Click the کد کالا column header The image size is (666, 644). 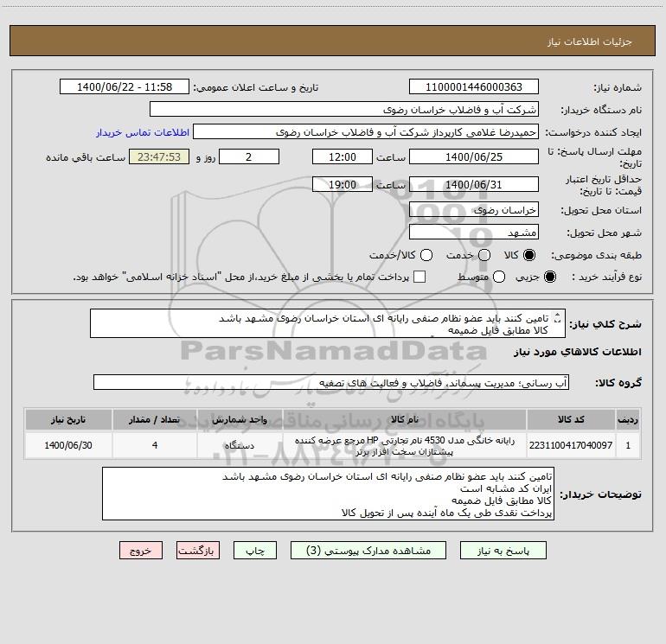571,419
